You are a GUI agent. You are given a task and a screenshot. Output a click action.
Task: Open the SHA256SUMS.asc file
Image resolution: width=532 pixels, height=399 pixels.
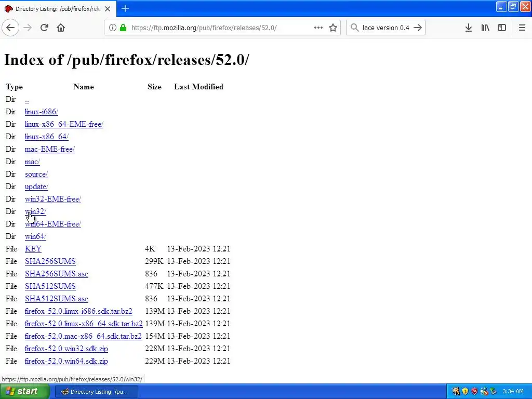(56, 274)
